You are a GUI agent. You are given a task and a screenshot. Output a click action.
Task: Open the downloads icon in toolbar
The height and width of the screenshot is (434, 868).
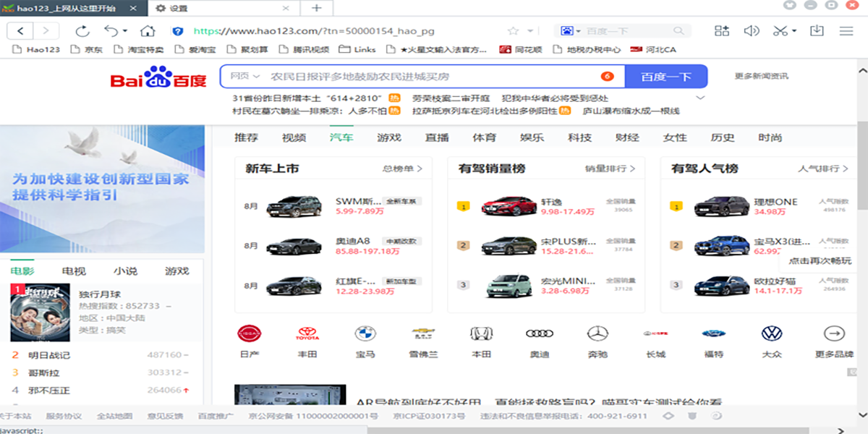[817, 31]
